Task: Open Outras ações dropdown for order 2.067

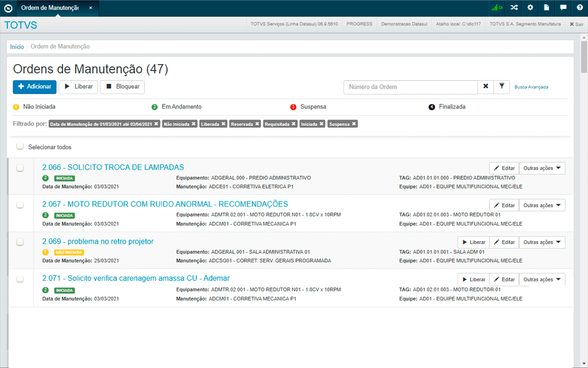Action: click(542, 205)
